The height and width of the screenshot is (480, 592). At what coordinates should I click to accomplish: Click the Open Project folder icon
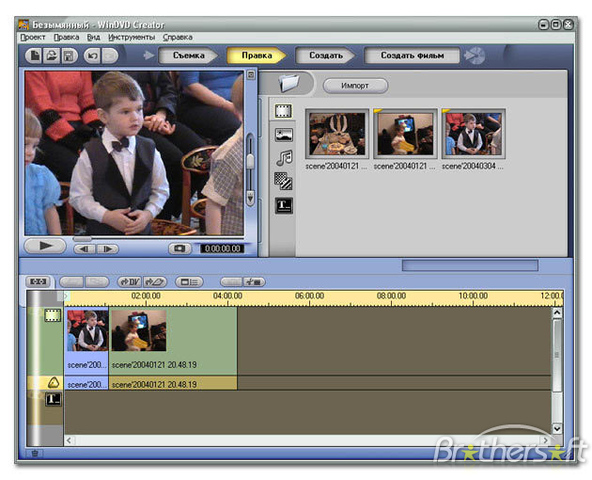(52, 56)
